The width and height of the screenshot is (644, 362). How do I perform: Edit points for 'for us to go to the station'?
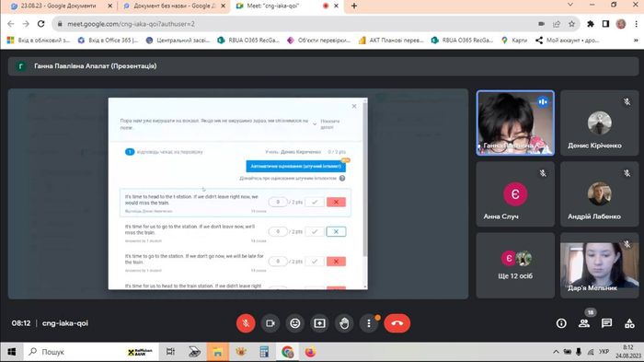pos(278,231)
